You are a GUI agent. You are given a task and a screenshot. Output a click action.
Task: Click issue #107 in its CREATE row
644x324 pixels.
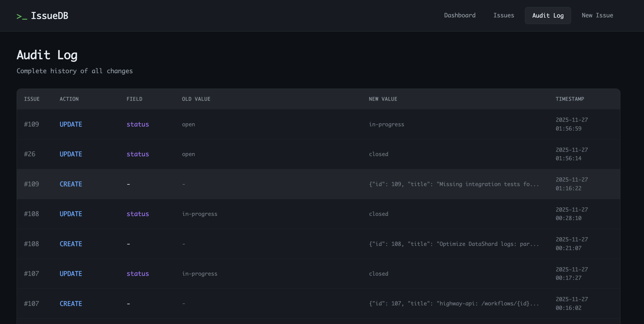pos(32,303)
